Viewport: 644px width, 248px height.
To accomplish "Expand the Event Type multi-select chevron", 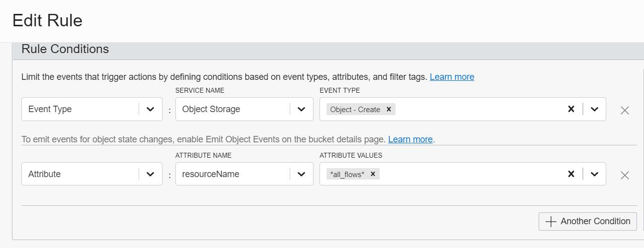I will pyautogui.click(x=594, y=109).
